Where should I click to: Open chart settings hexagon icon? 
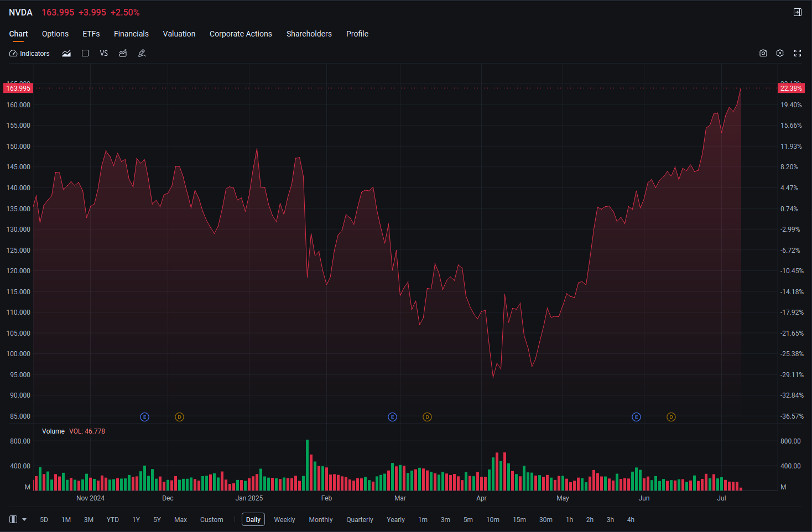780,53
